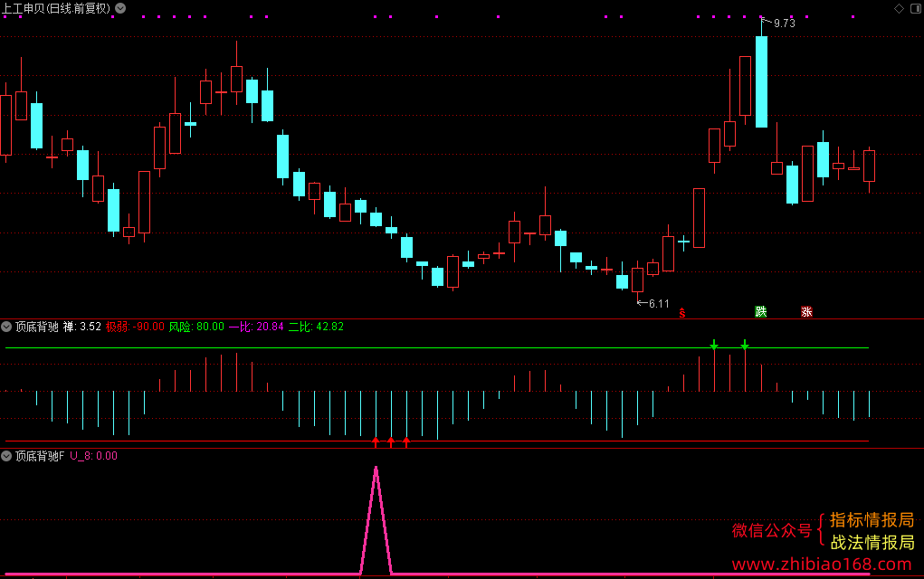Click the 顶底背驰 indicator name label
The width and height of the screenshot is (924, 579).
click(37, 327)
